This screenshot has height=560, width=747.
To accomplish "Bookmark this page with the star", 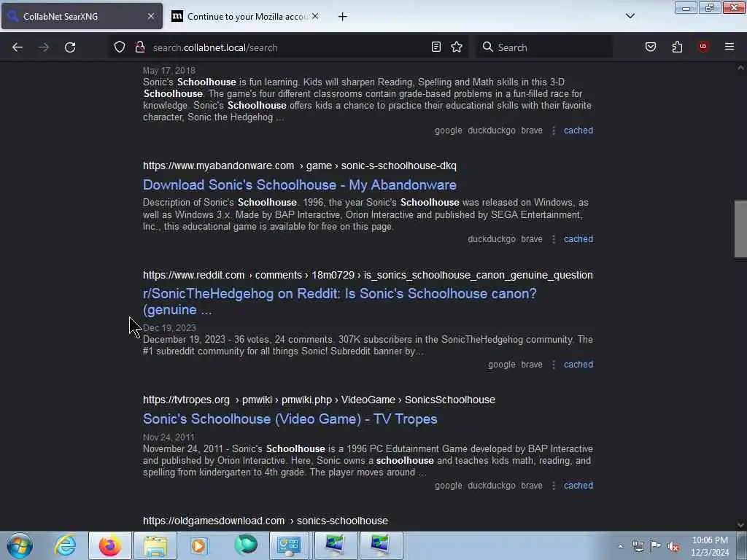I will pos(457,47).
